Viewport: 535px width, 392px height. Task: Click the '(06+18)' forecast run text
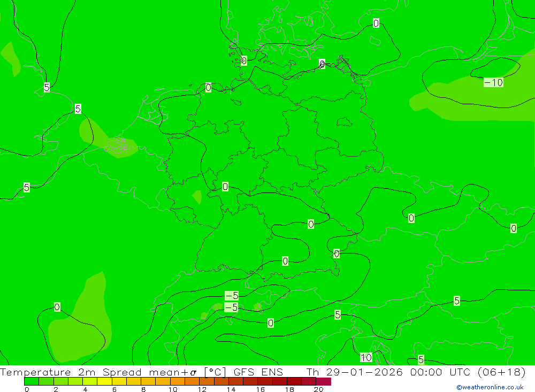coord(502,372)
